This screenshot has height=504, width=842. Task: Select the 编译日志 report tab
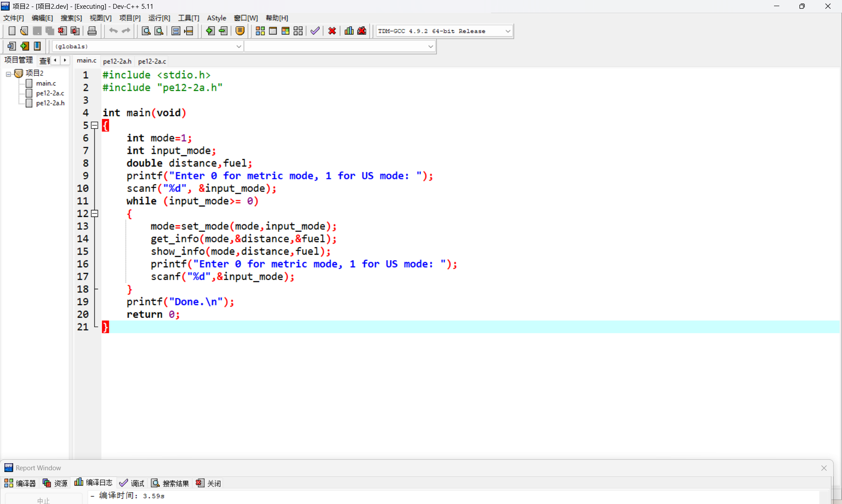click(x=93, y=483)
